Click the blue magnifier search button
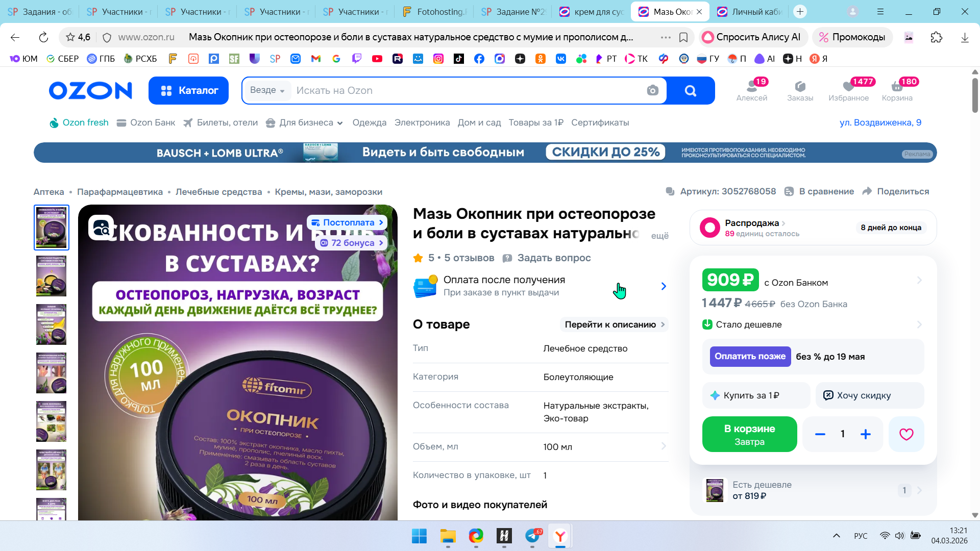 click(x=690, y=91)
